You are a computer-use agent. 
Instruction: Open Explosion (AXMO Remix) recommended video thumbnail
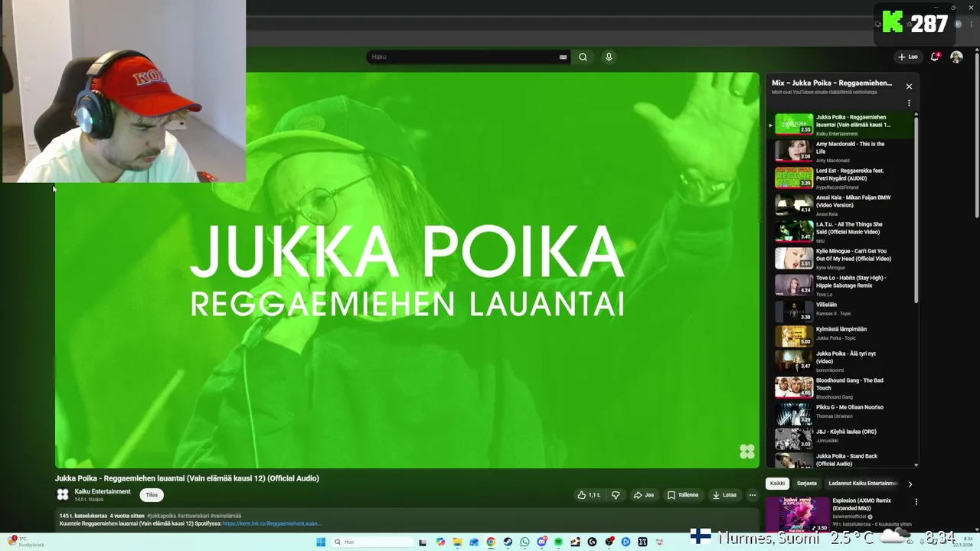coord(798,514)
